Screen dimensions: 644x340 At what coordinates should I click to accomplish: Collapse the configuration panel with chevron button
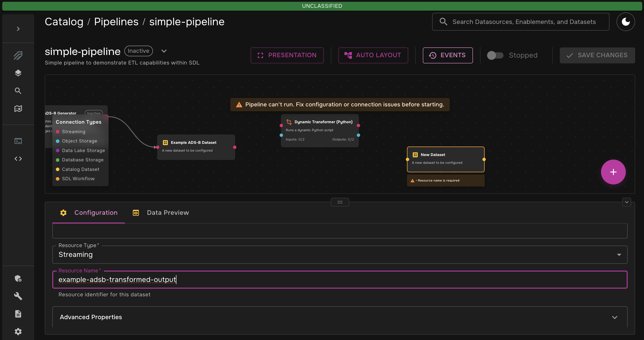pyautogui.click(x=626, y=202)
